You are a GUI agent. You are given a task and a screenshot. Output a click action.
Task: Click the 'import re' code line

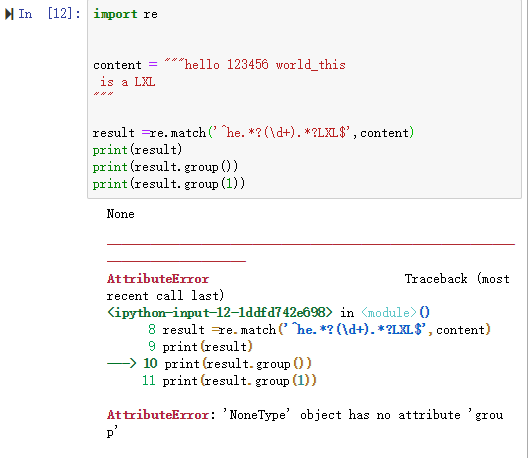[x=125, y=14]
